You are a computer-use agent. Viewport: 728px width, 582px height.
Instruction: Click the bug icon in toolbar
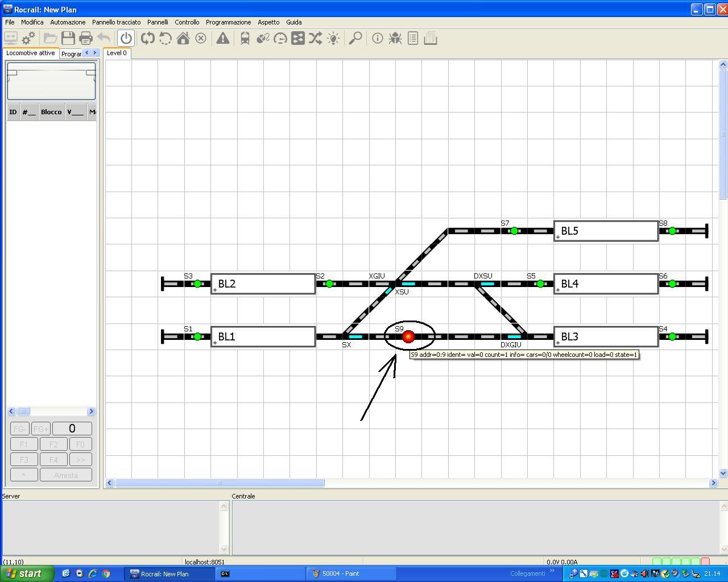click(395, 39)
